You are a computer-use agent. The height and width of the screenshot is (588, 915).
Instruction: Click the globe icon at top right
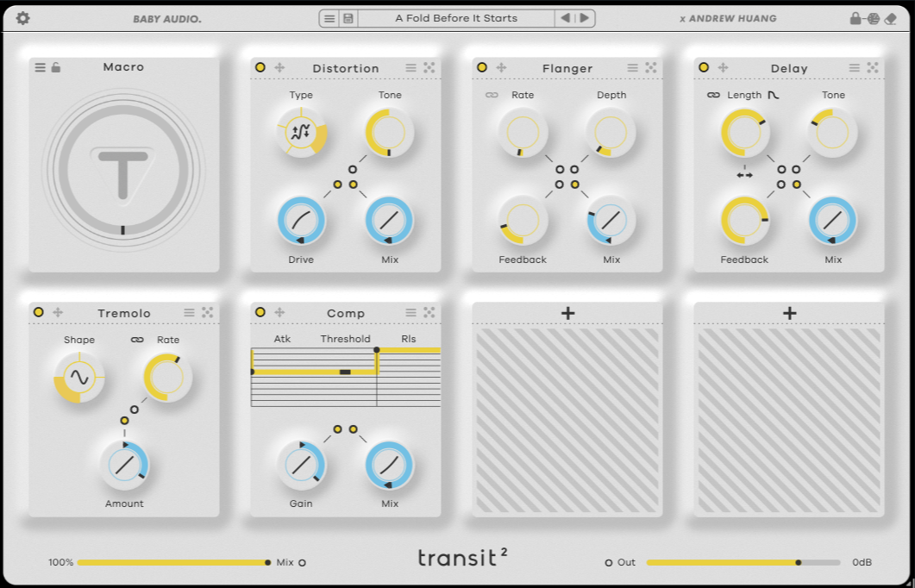(x=873, y=19)
